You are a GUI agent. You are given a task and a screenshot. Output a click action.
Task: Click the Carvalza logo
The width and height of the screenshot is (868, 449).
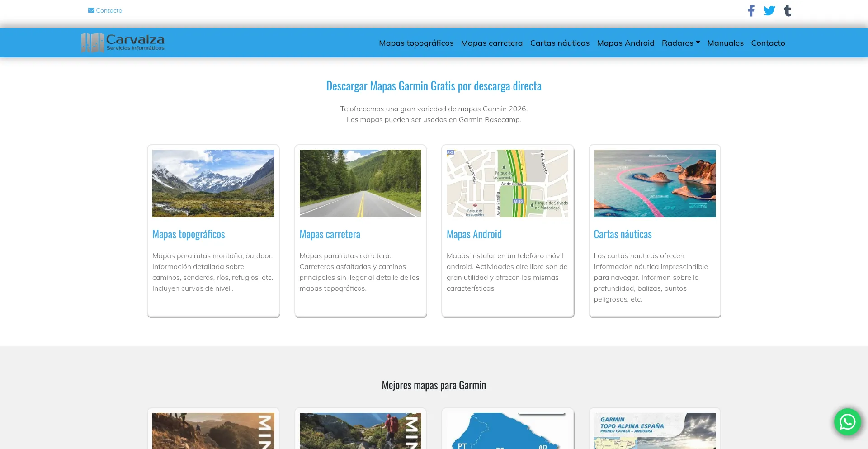[x=123, y=43]
